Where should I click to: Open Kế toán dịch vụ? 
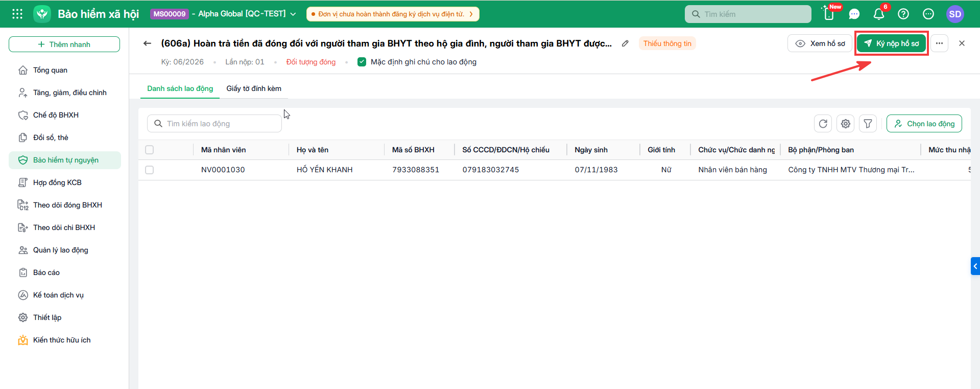[x=65, y=295]
